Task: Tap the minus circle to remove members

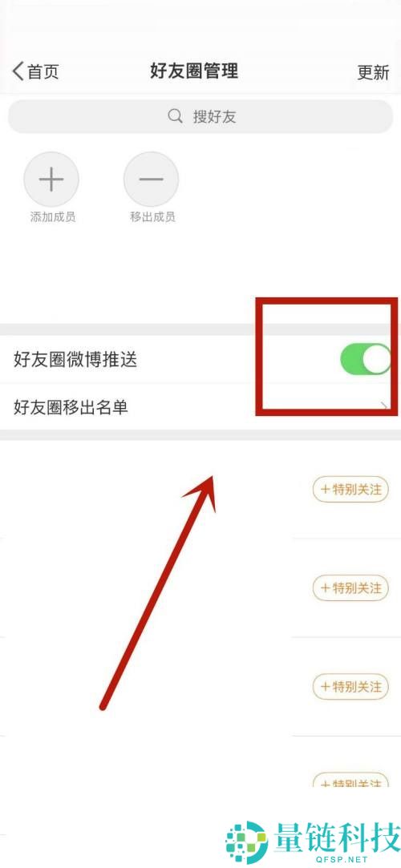Action: coord(152,180)
